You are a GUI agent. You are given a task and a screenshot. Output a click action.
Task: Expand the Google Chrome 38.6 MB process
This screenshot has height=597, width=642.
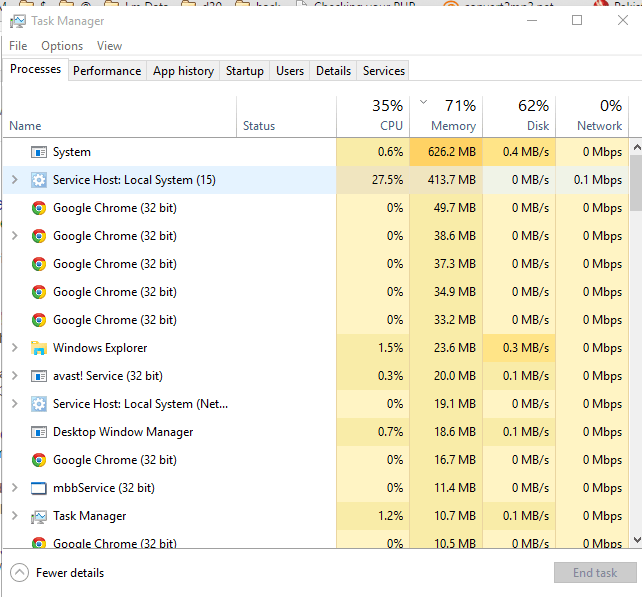click(x=15, y=236)
